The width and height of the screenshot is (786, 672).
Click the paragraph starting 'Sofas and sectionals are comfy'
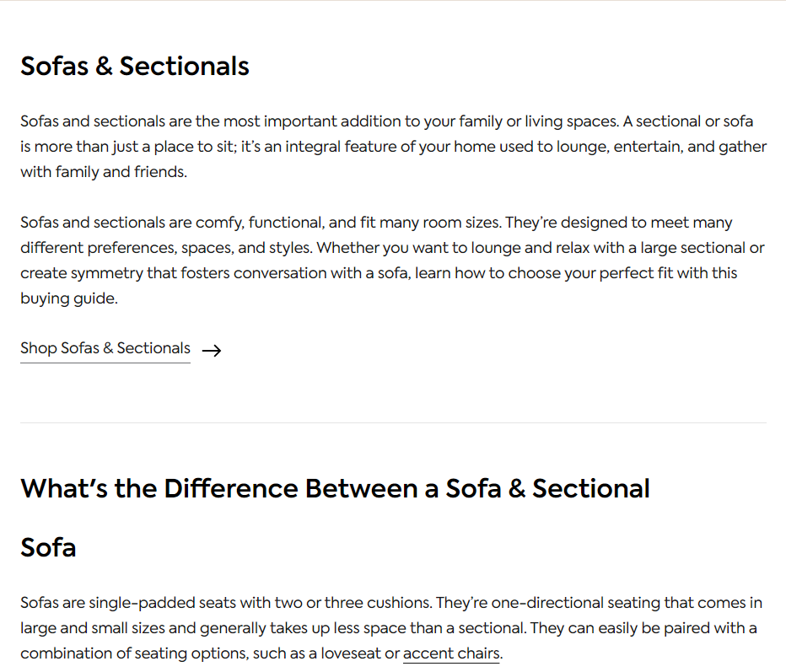click(x=393, y=260)
